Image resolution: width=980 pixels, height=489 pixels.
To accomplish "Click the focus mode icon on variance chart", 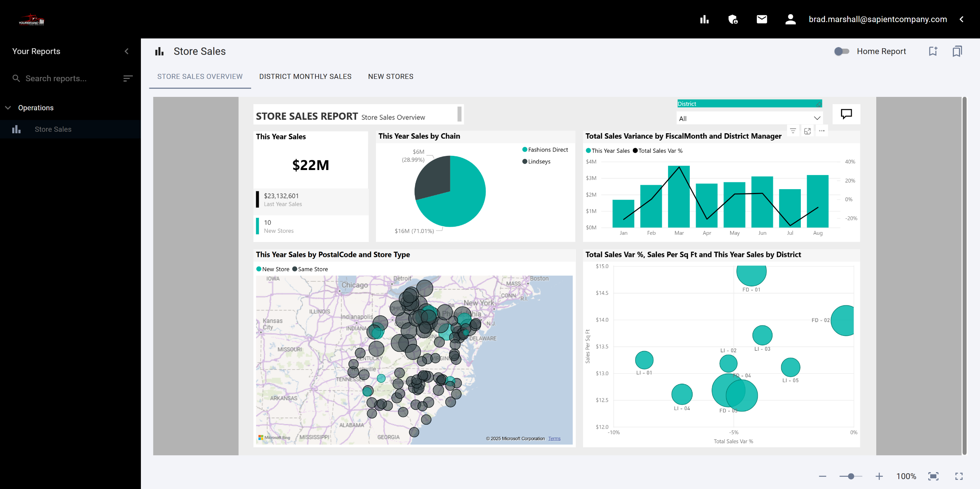I will (807, 131).
